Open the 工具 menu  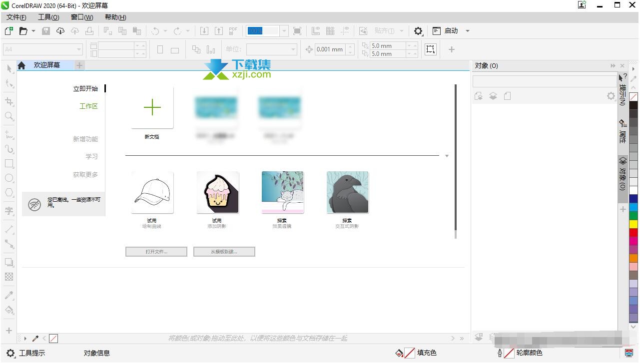(48, 17)
